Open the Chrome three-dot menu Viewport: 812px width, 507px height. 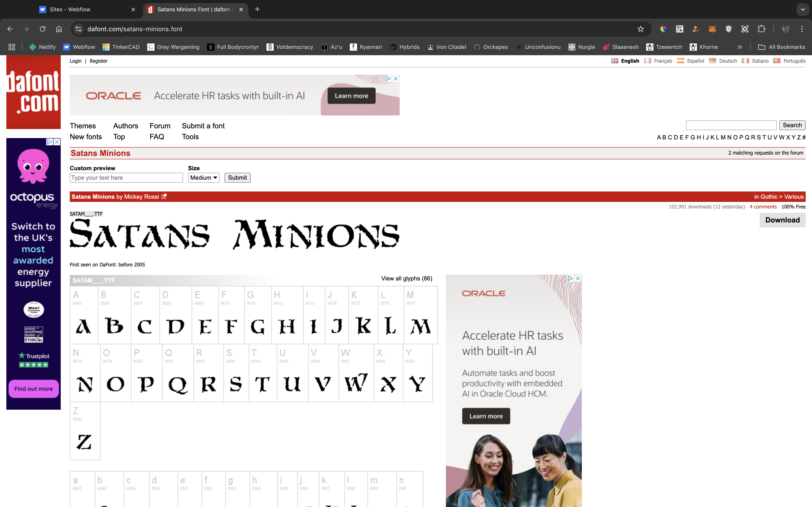(x=802, y=29)
